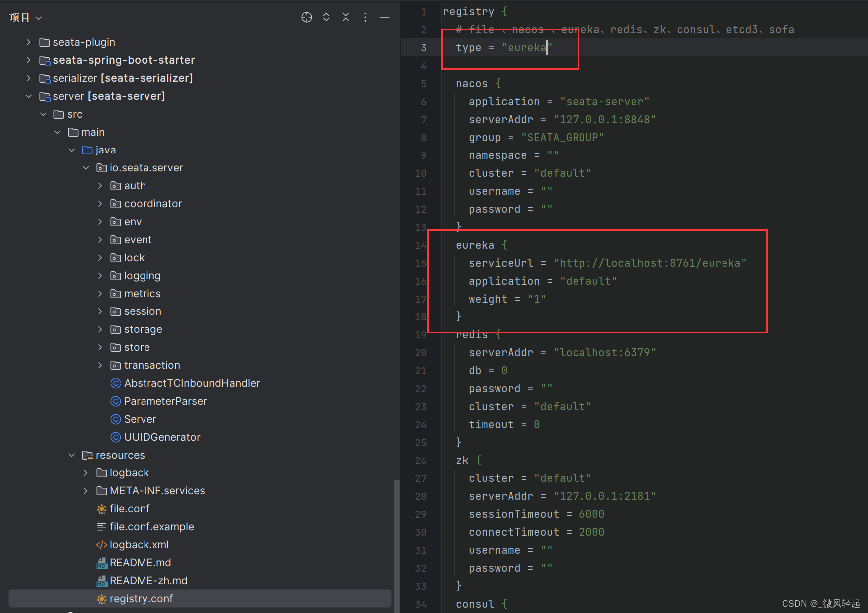Click the registry { first line
The image size is (868, 613).
coord(475,12)
